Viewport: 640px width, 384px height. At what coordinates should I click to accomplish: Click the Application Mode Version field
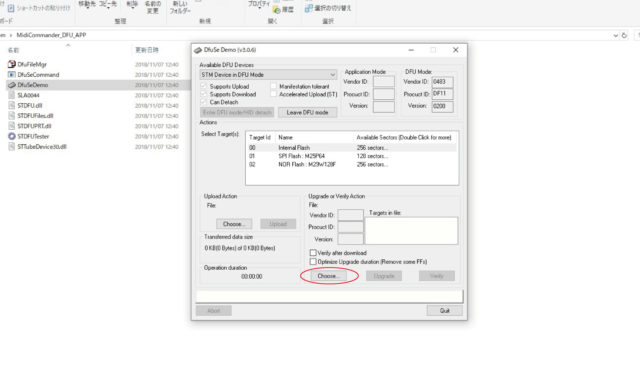click(x=384, y=106)
